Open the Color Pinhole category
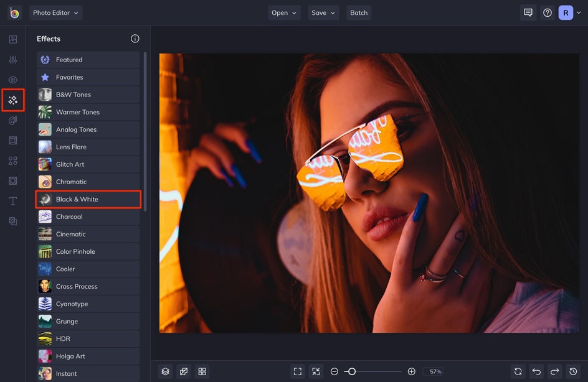Image resolution: width=588 pixels, height=382 pixels. point(88,252)
